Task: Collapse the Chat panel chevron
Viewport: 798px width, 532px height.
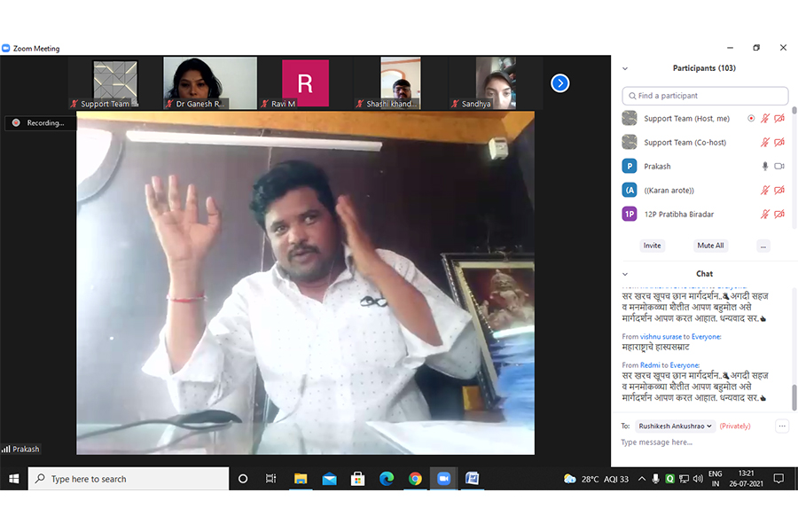Action: coord(625,274)
